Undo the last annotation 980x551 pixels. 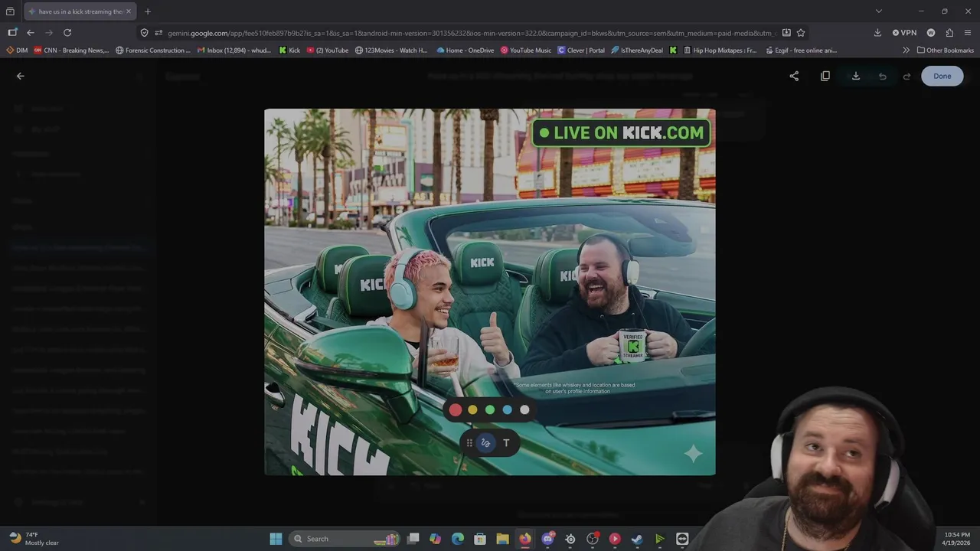883,76
